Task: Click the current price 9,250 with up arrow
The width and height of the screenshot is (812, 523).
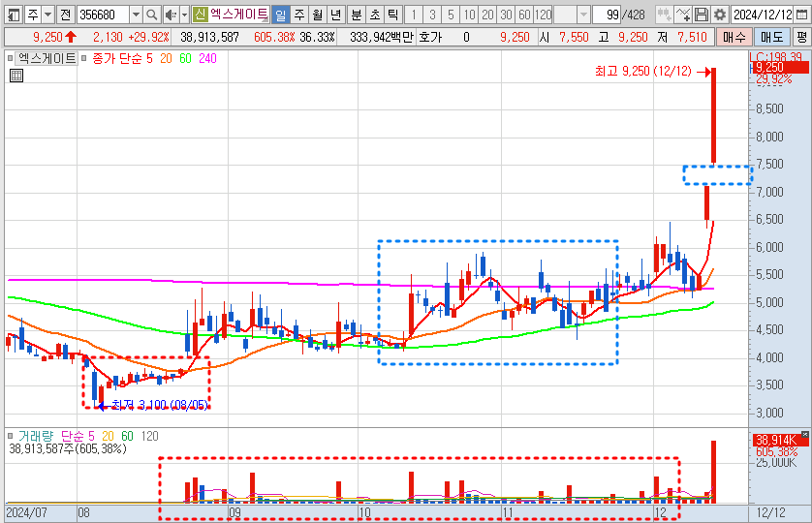Action: click(54, 37)
